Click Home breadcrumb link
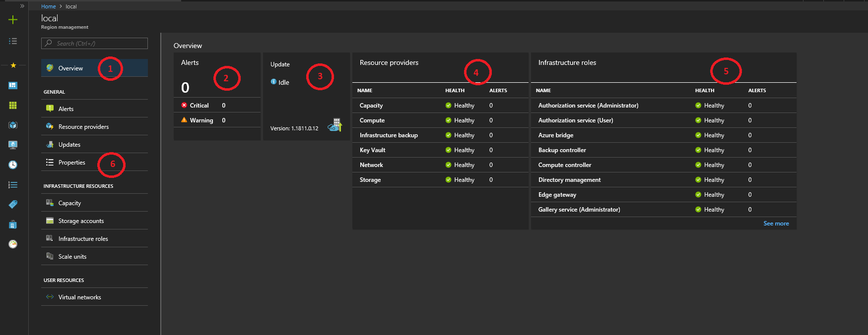Image resolution: width=868 pixels, height=335 pixels. (48, 6)
